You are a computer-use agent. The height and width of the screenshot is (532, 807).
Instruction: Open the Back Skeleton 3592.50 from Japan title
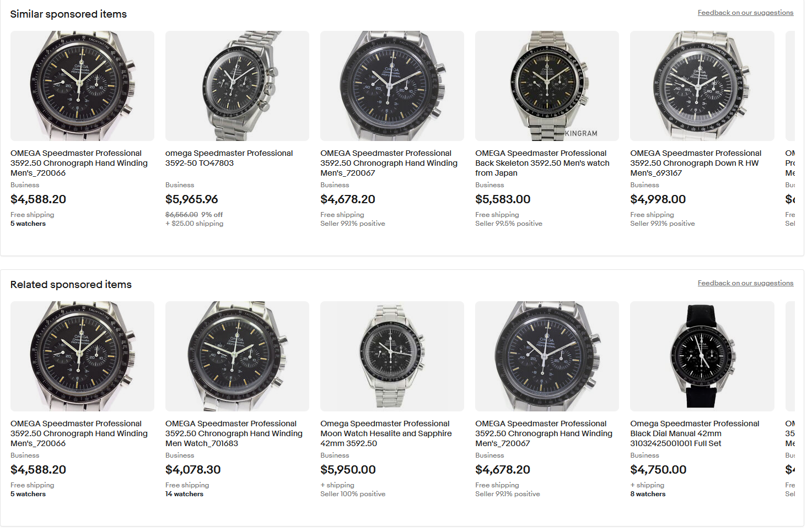[x=542, y=163]
